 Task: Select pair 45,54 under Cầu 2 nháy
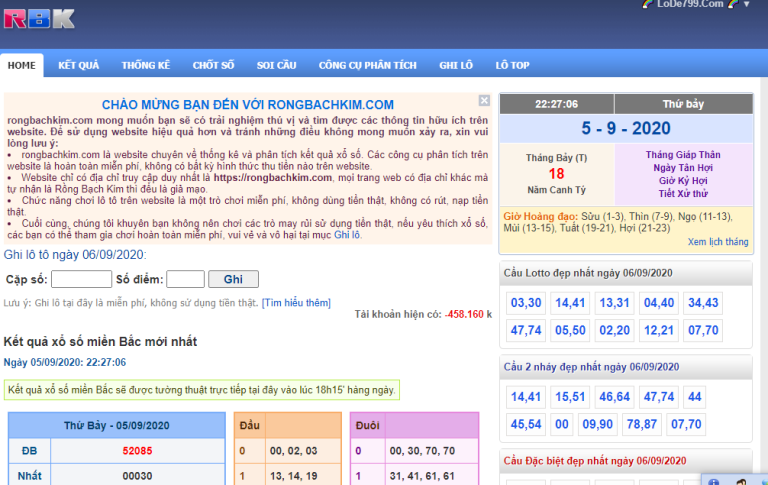(526, 424)
